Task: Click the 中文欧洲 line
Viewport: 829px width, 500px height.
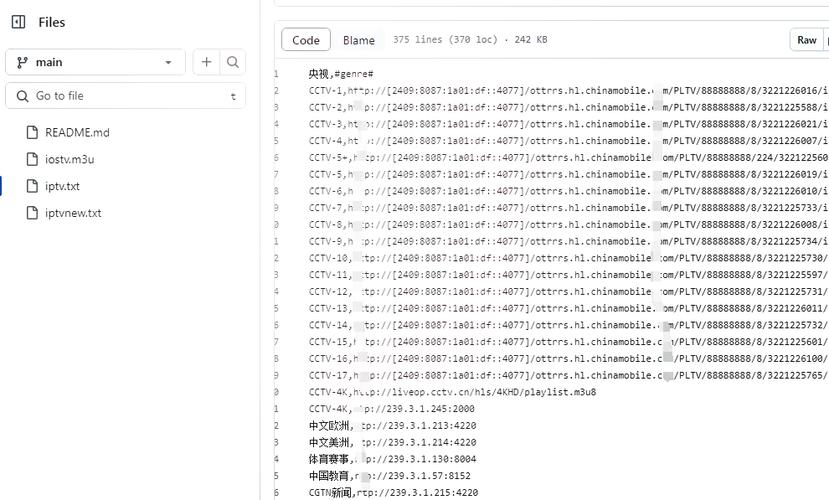Action: [x=393, y=426]
